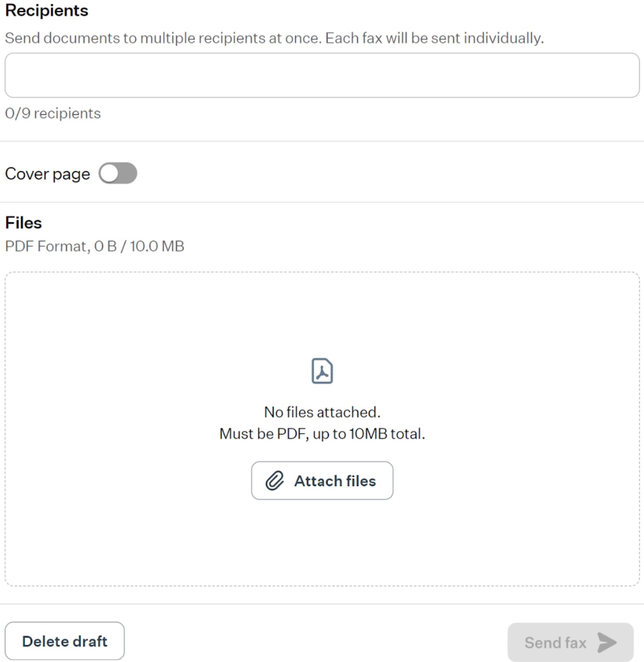Click the Attach files button

(322, 481)
